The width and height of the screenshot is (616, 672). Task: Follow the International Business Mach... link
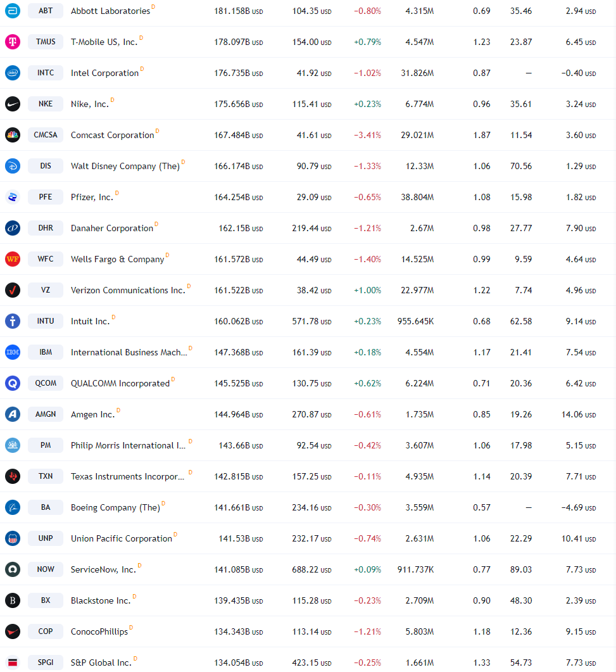[129, 352]
